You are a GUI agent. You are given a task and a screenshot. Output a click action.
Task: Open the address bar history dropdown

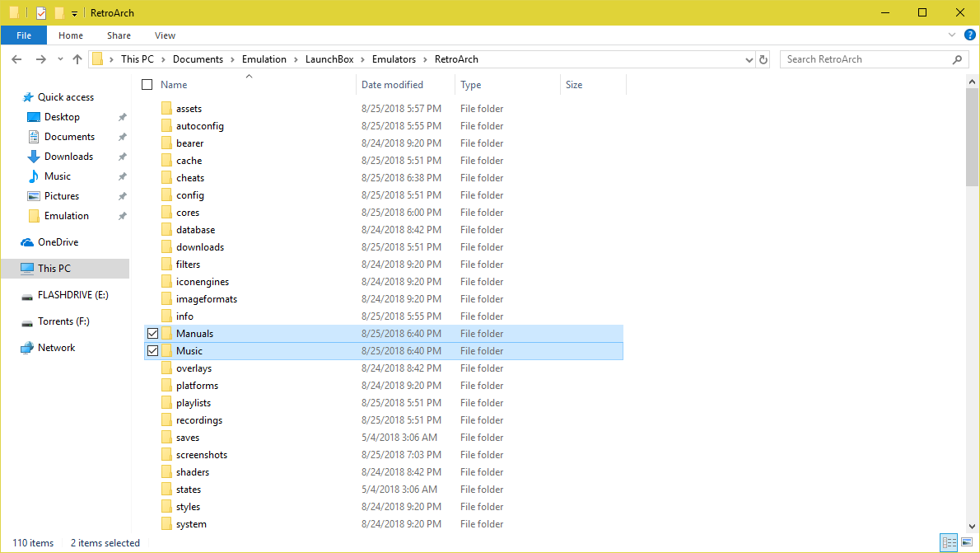(x=749, y=59)
